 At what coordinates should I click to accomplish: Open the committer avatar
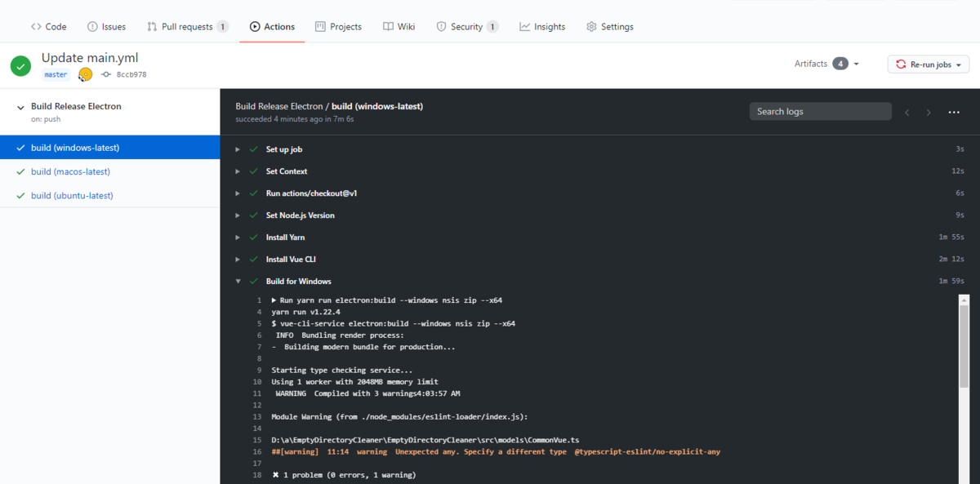click(85, 74)
